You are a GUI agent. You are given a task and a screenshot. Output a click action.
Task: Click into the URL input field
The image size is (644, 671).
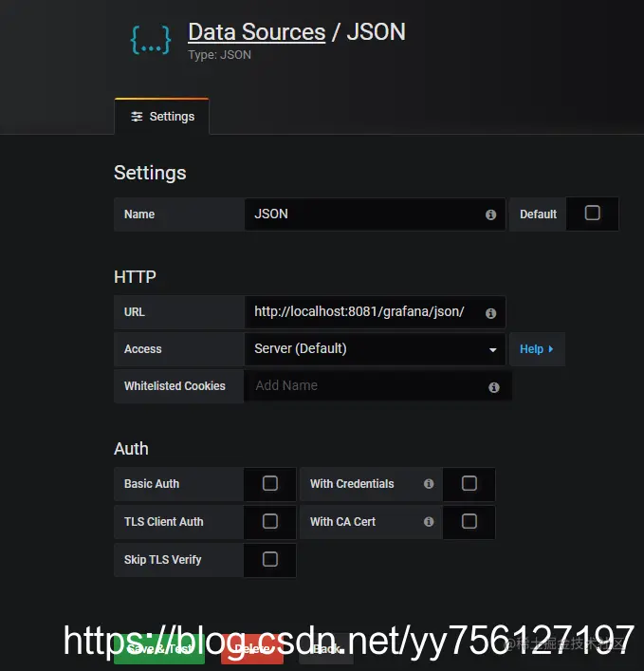[375, 312]
